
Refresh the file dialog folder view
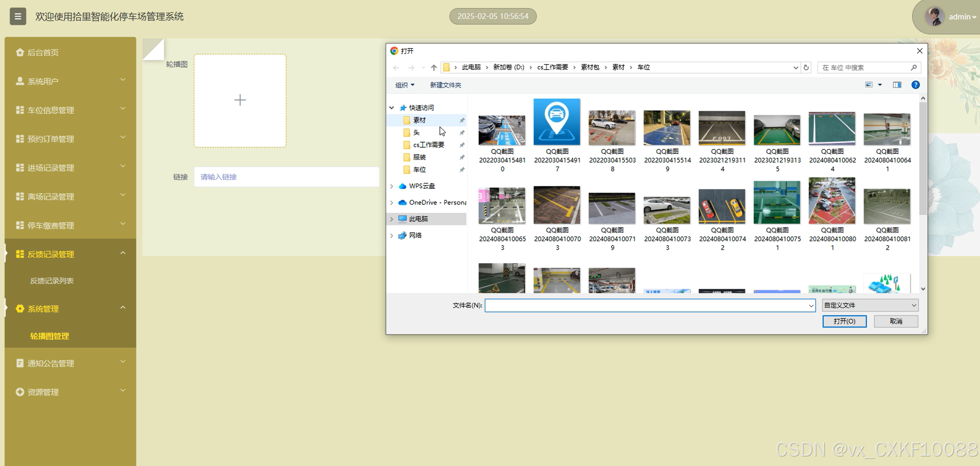click(x=806, y=68)
